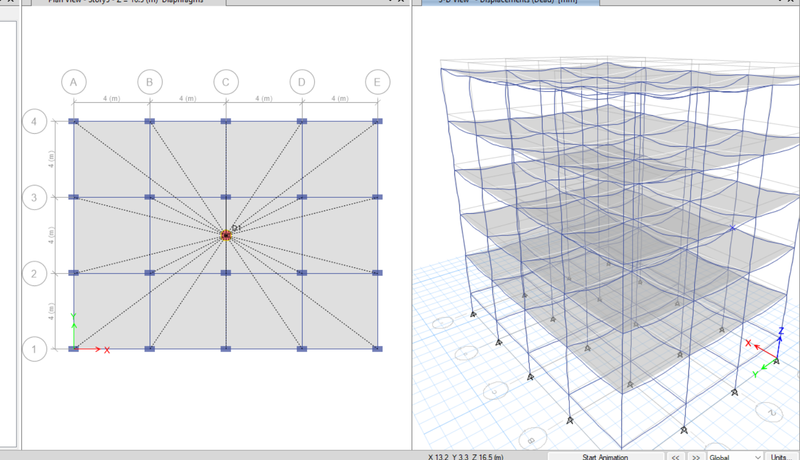Viewport: 800px width, 460px height.
Task: Select the D1 diaphragm center point
Action: click(226, 235)
